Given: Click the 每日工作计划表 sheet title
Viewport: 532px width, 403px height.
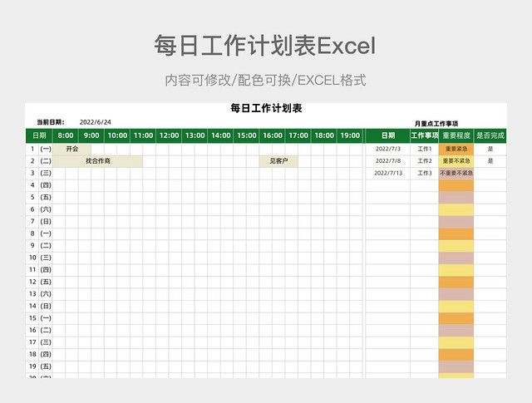Looking at the screenshot, I should point(266,108).
